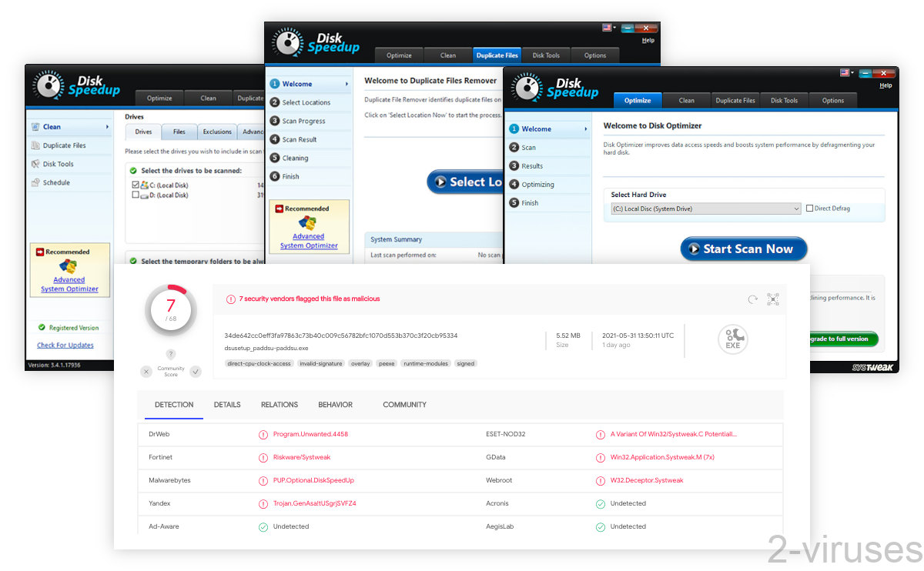Click Disk Tools icon in left window sidebar

point(35,164)
